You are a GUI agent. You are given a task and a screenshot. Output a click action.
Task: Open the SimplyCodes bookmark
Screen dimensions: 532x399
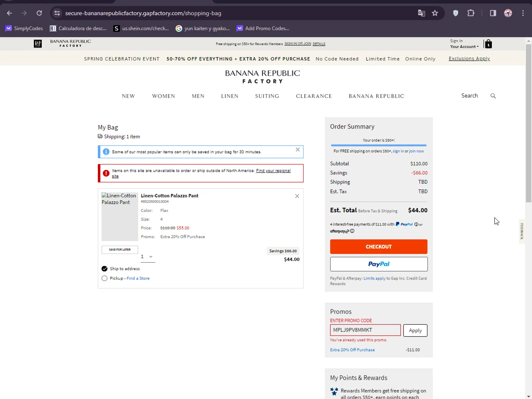tap(24, 28)
